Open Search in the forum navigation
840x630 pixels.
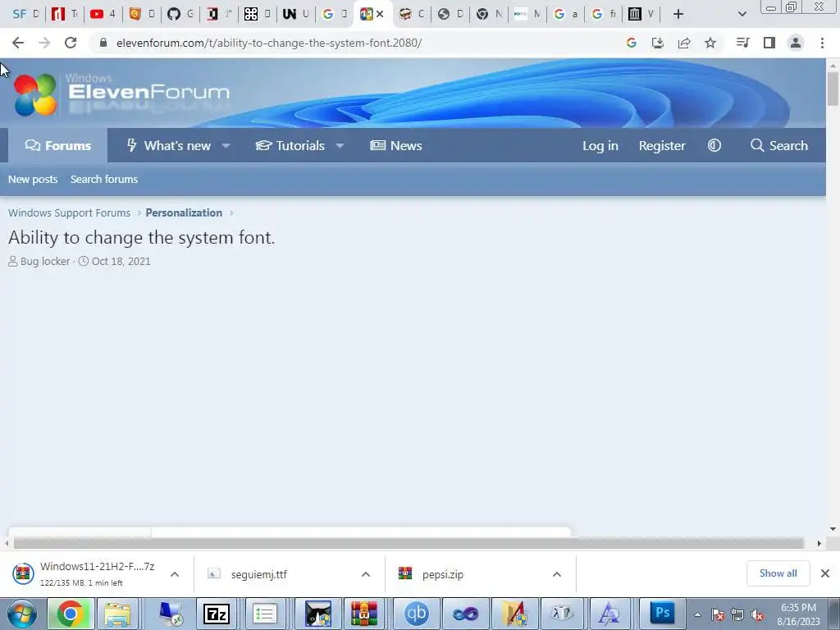pyautogui.click(x=779, y=145)
